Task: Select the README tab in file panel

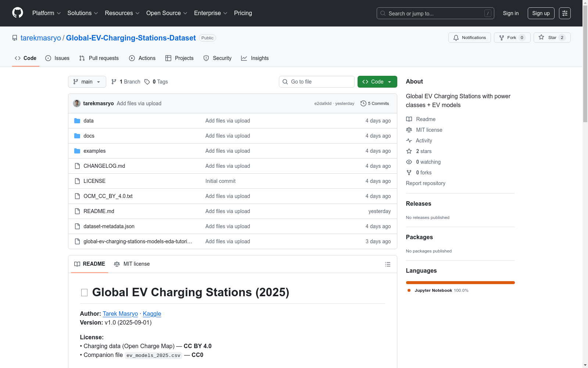Action: tap(90, 264)
